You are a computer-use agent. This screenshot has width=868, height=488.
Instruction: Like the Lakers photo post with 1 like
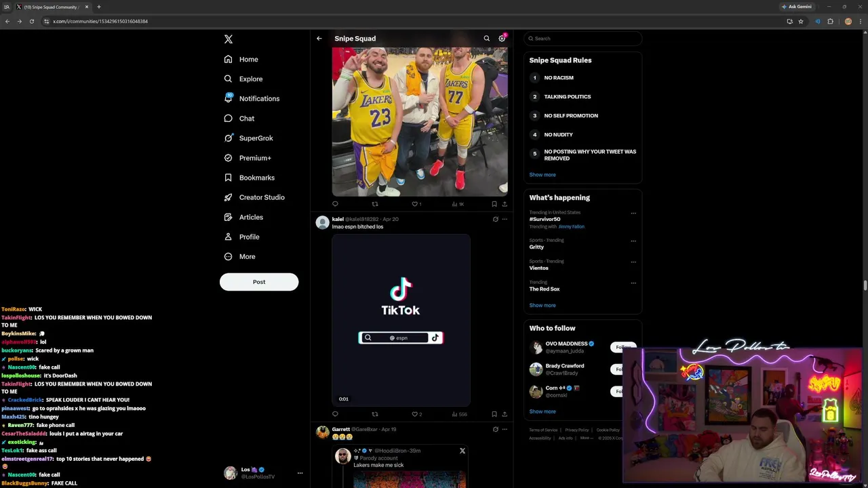[x=416, y=204]
